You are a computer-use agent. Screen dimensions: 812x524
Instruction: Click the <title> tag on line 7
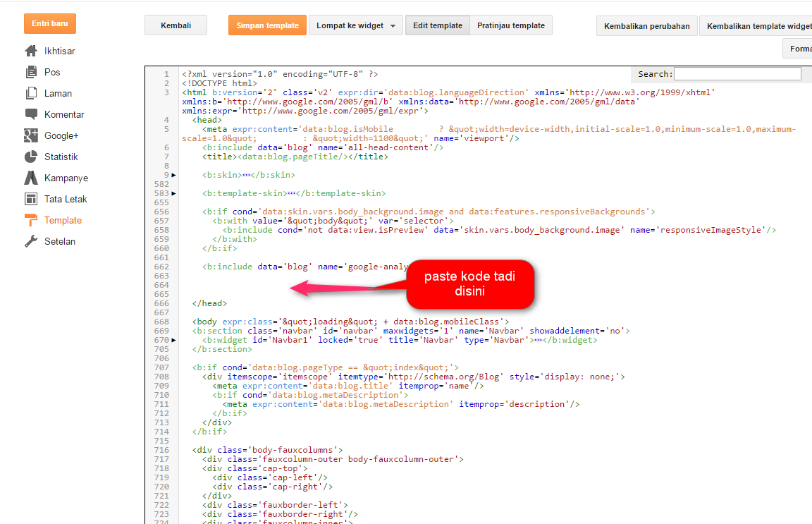tap(295, 157)
